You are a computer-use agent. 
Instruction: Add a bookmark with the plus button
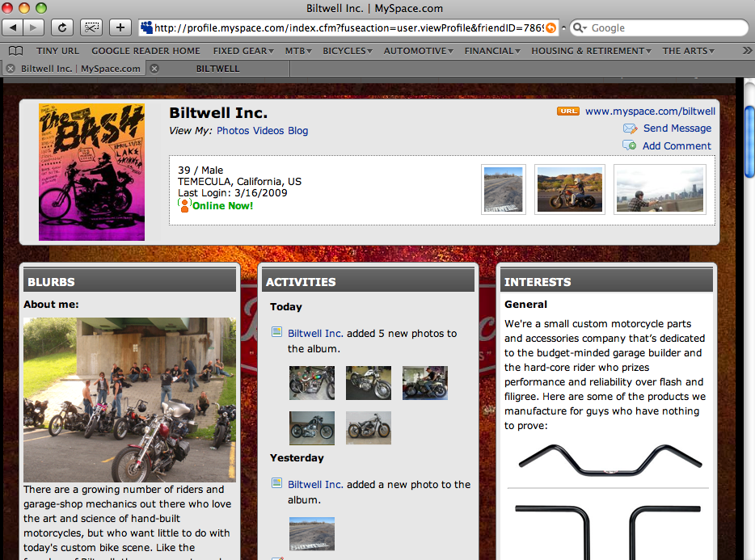[x=120, y=27]
